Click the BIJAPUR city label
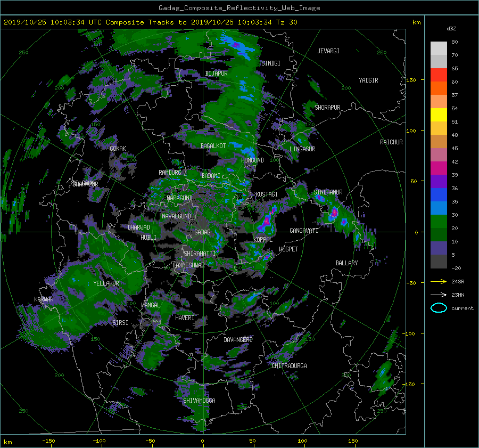 pyautogui.click(x=216, y=74)
